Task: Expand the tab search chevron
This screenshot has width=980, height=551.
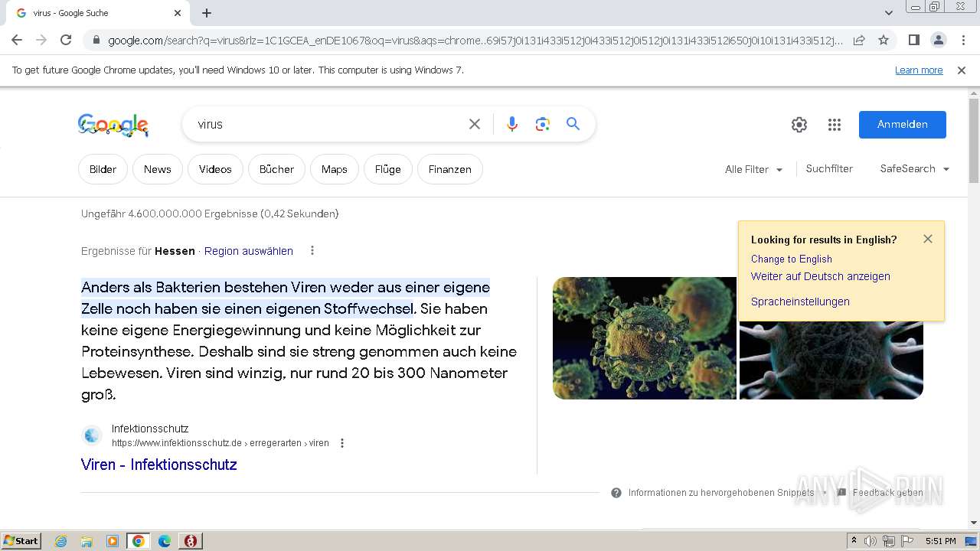Action: click(x=889, y=13)
